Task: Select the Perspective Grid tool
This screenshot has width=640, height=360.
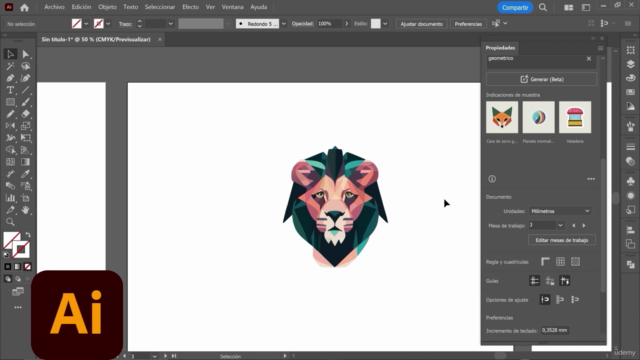Action: click(26, 150)
